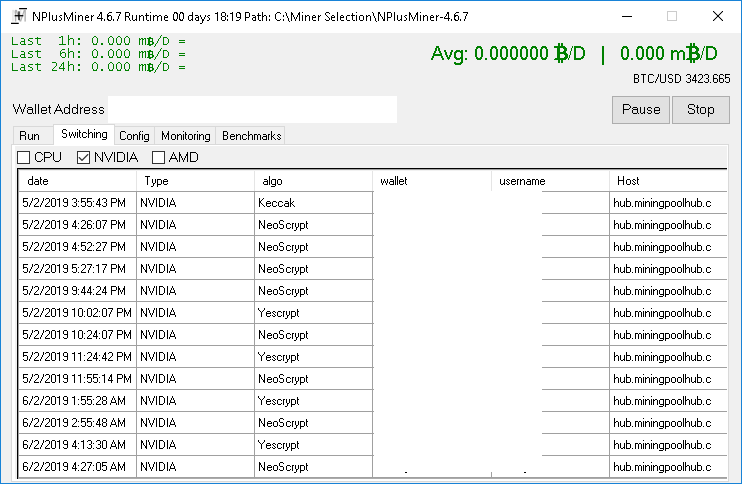Click the NPlusMiner title bar app icon
Screen dimensions: 742x484
19,16
